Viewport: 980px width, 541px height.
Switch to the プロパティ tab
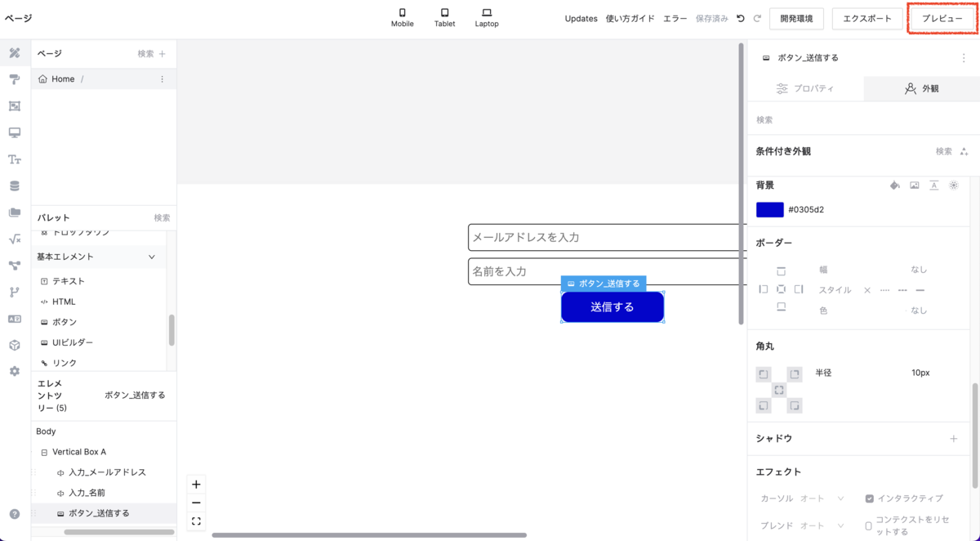pyautogui.click(x=805, y=88)
